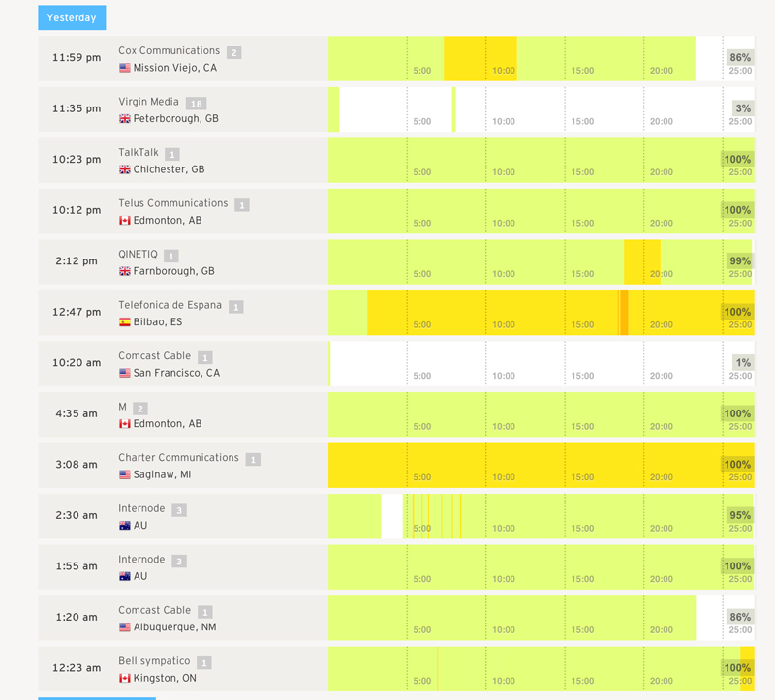The height and width of the screenshot is (700, 775).
Task: Click UK flag beside Farnborough, GB
Action: [x=125, y=271]
